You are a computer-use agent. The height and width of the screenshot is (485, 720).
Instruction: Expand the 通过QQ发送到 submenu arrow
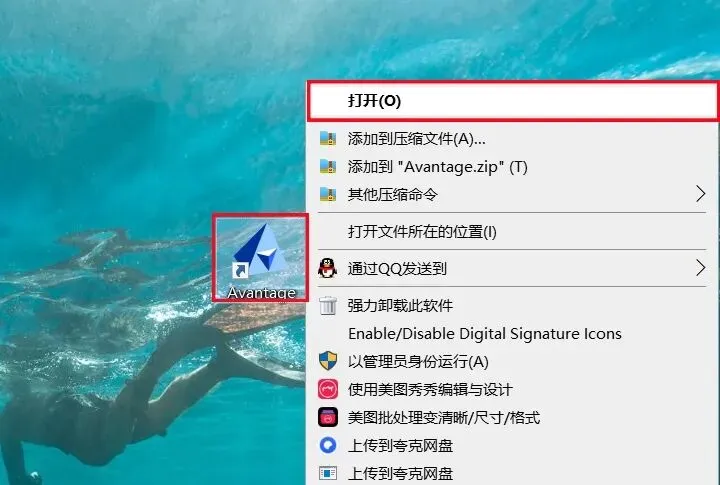pyautogui.click(x=700, y=268)
